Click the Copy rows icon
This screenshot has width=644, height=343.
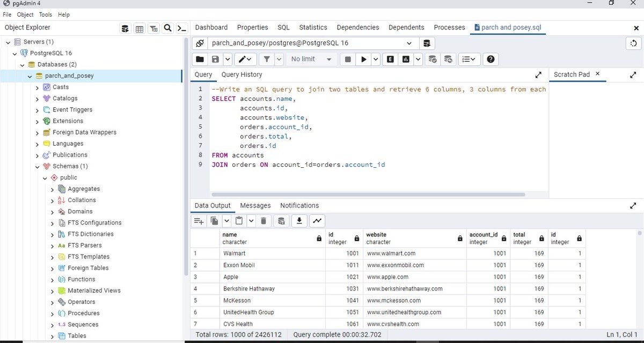tap(214, 220)
